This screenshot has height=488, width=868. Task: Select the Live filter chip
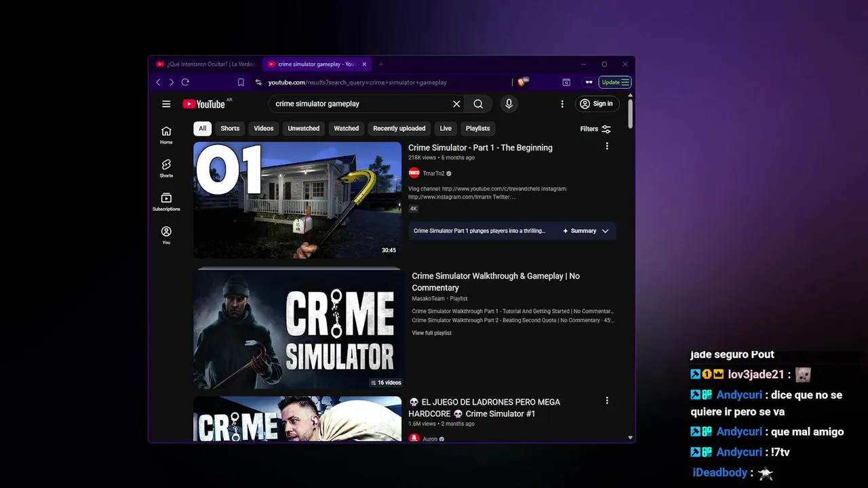pos(446,128)
